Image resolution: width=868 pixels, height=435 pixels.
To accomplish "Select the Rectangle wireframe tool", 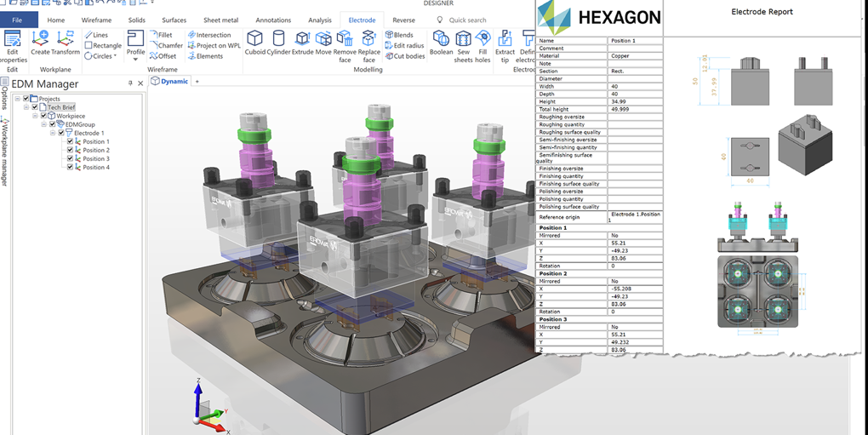I will pyautogui.click(x=103, y=45).
